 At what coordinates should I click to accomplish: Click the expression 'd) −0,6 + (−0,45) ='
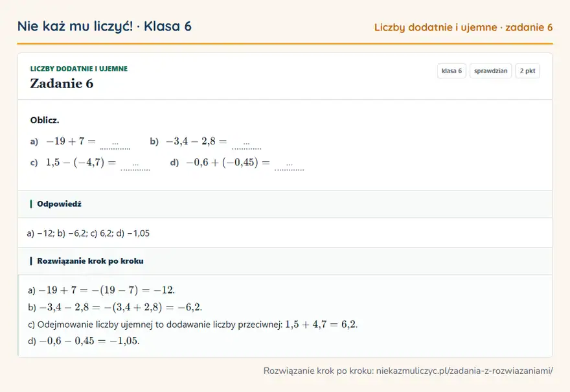point(220,162)
